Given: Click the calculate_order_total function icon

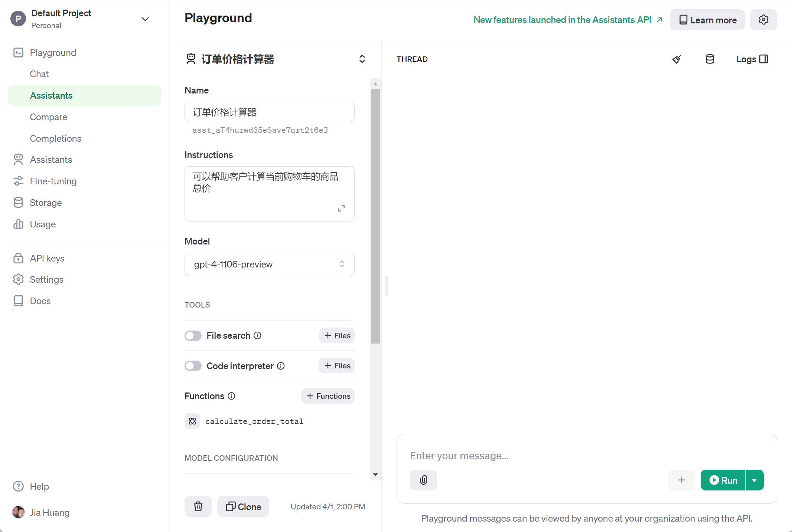Looking at the screenshot, I should 192,421.
